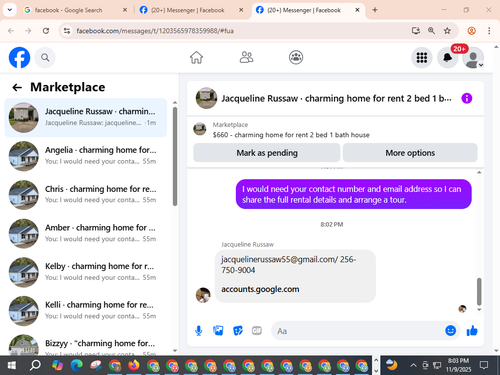
Task: Open the Facebook logo home link
Action: click(x=19, y=57)
